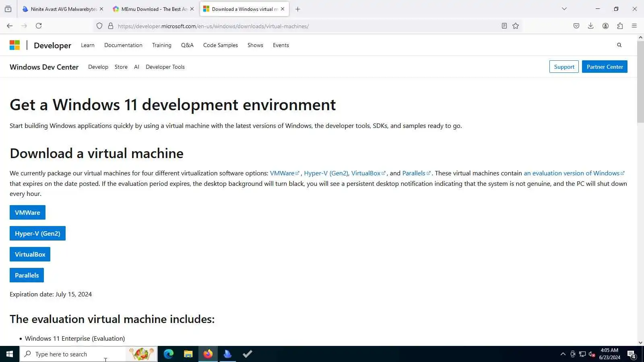
Task: Download the VirtualBox virtual machine
Action: click(30, 254)
